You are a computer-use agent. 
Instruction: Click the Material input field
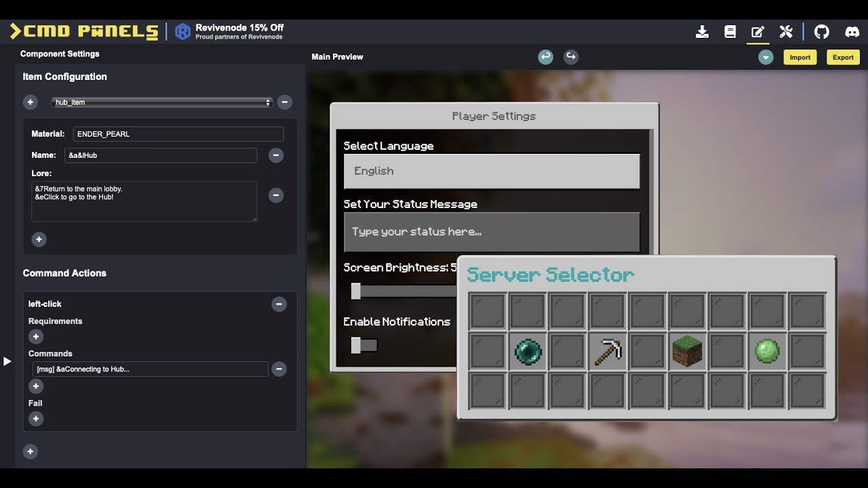pos(178,134)
